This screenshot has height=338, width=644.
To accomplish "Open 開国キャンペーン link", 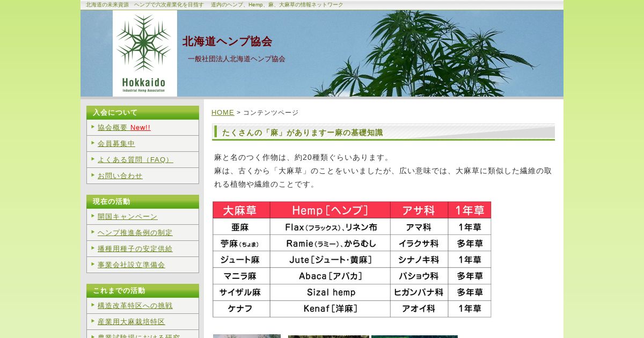I will tap(128, 217).
